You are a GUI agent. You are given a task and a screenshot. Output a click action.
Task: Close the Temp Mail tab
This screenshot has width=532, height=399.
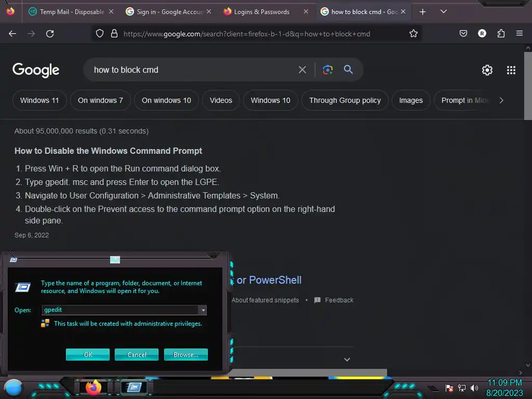pos(111,11)
